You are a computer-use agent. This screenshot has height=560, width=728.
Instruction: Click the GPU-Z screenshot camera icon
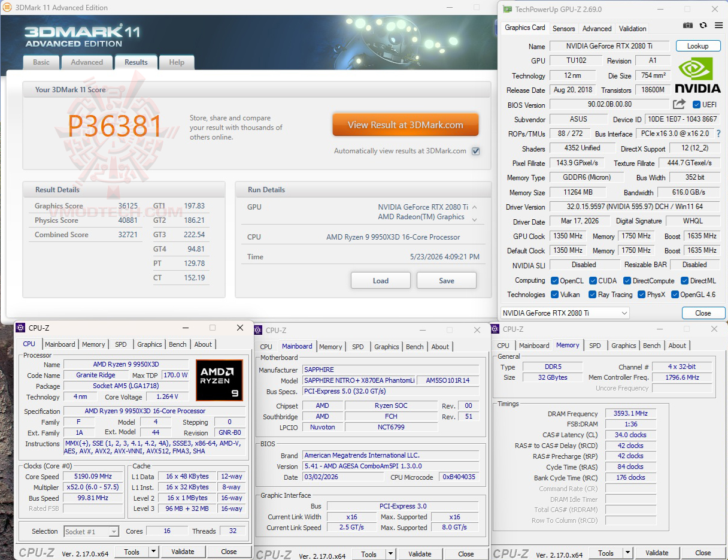[x=688, y=26]
